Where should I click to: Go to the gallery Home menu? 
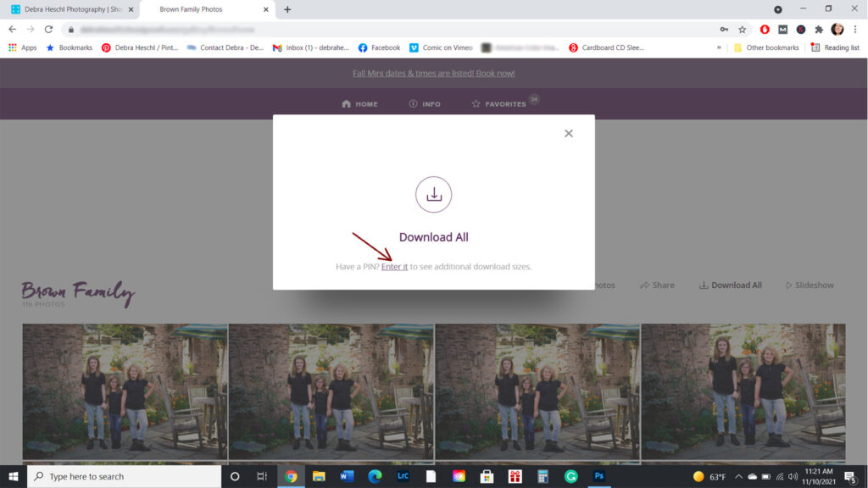point(359,104)
